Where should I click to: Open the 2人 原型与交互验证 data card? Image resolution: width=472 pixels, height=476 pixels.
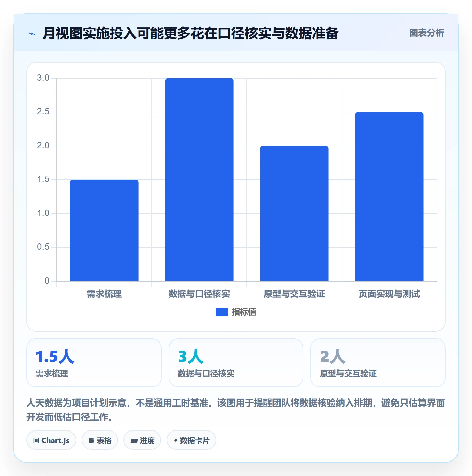(378, 363)
